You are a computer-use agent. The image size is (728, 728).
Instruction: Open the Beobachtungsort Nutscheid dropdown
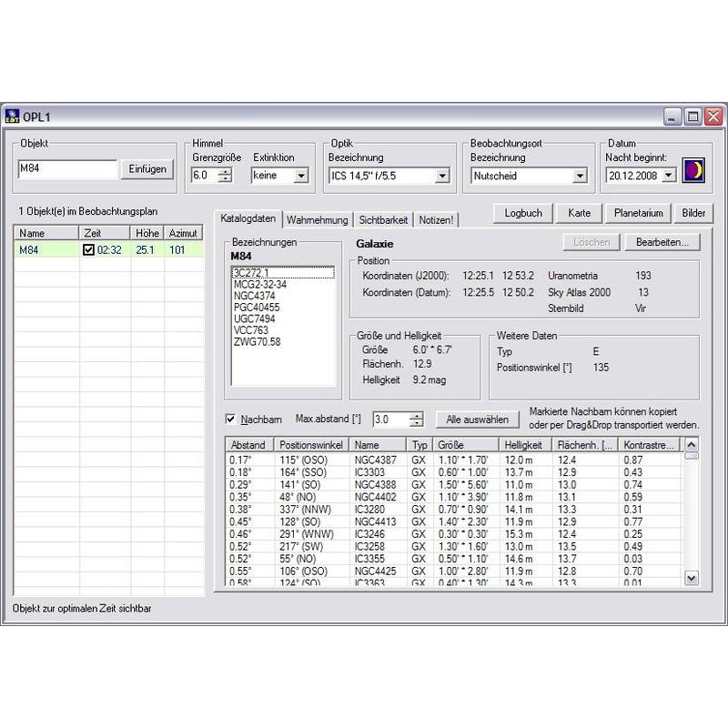(580, 176)
